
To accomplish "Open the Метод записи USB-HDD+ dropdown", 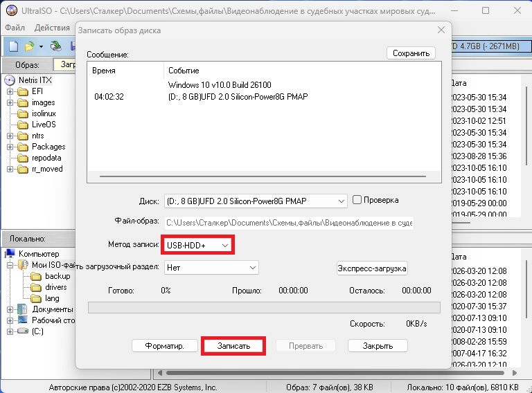I will click(197, 245).
